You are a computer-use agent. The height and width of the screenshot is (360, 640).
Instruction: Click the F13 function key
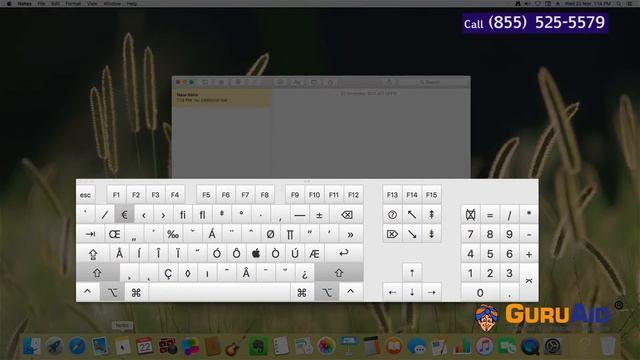coord(392,195)
